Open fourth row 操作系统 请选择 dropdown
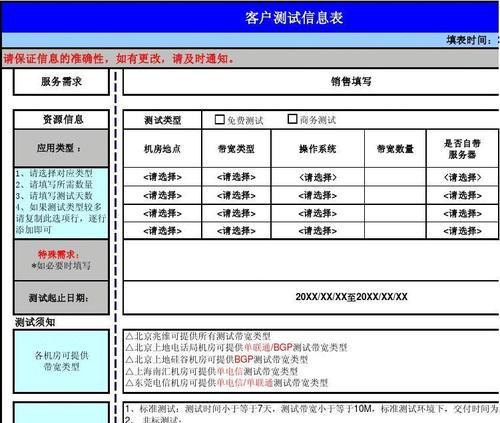Image resolution: width=500 pixels, height=423 pixels. (318, 231)
